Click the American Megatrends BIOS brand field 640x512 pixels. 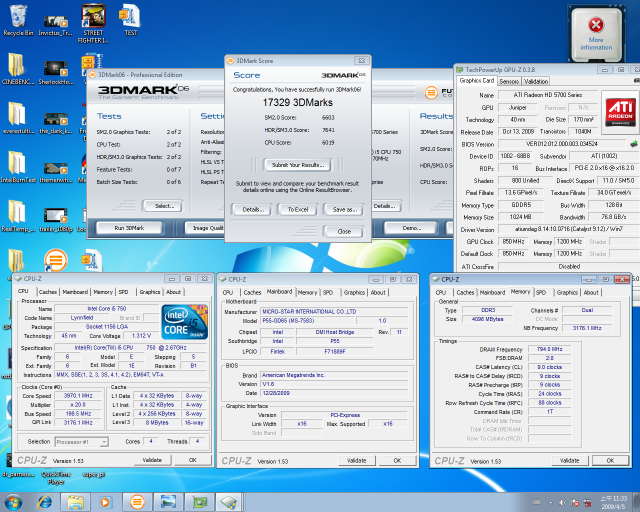(x=334, y=375)
